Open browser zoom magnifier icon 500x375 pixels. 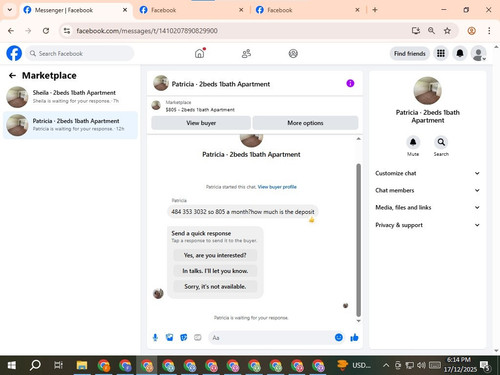point(431,31)
